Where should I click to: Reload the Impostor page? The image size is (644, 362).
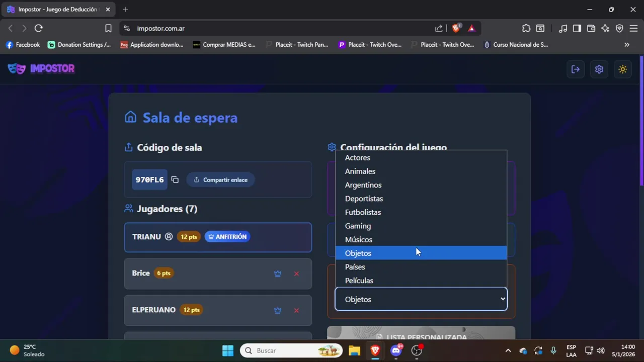point(38,28)
